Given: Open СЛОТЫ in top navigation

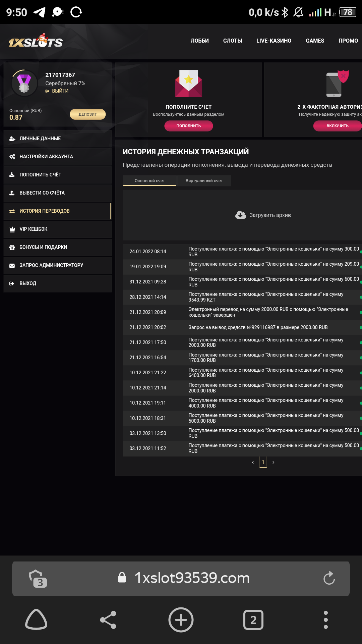Looking at the screenshot, I should tap(232, 41).
